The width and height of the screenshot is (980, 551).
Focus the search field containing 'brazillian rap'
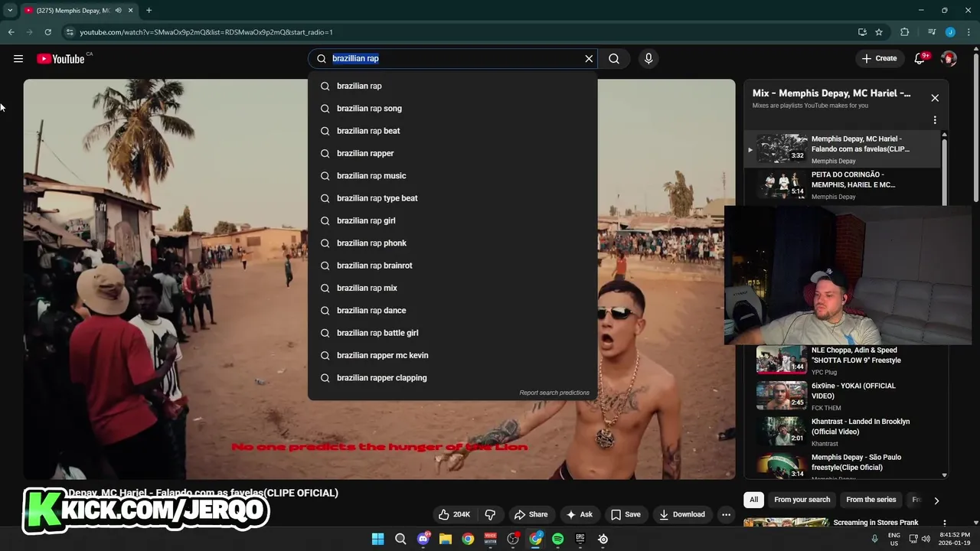pyautogui.click(x=452, y=58)
